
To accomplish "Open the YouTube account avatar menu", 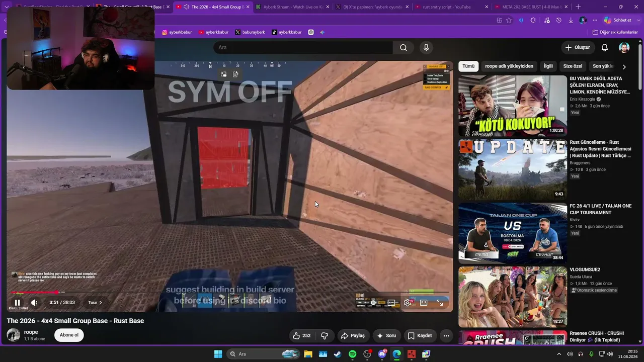I will coord(624,47).
